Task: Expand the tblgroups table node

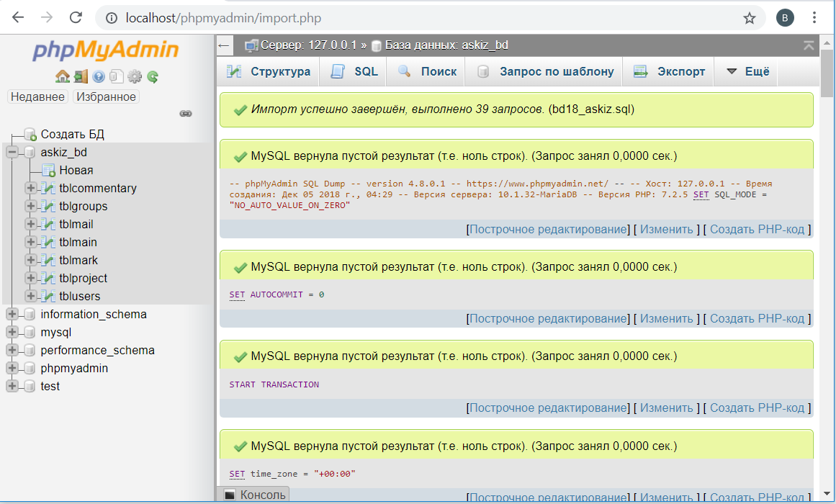Action: pyautogui.click(x=30, y=206)
